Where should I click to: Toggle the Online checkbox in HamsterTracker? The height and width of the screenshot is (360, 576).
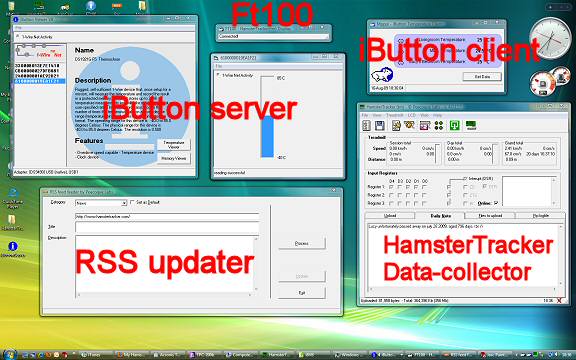496,203
